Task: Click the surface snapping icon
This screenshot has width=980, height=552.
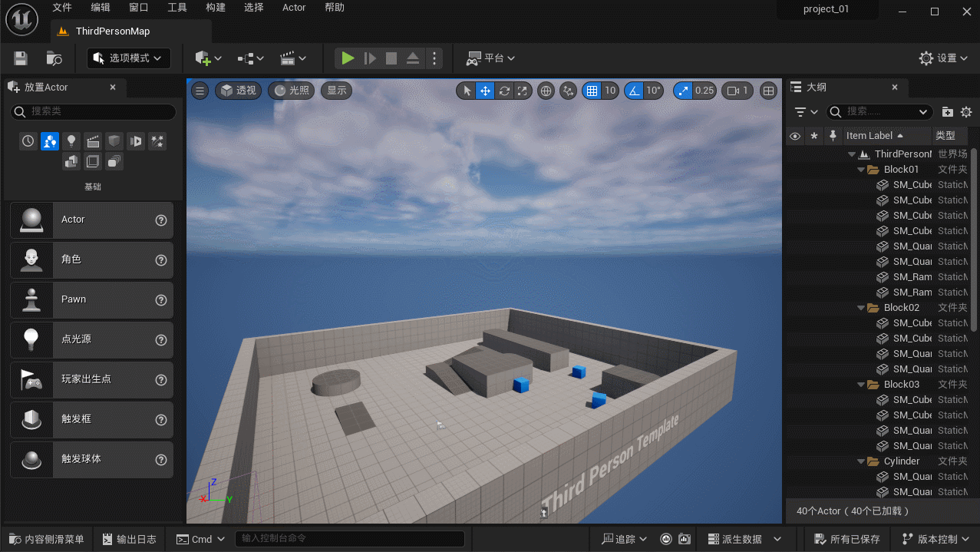Action: pyautogui.click(x=568, y=91)
